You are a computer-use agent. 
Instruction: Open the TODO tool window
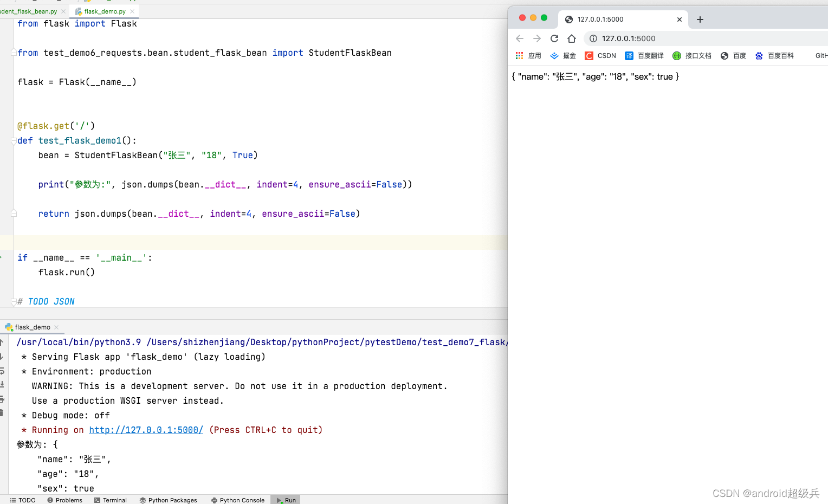[23, 500]
